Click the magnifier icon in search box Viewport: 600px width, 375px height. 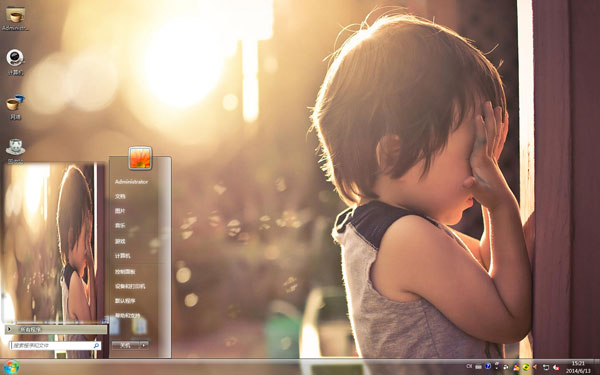point(96,346)
